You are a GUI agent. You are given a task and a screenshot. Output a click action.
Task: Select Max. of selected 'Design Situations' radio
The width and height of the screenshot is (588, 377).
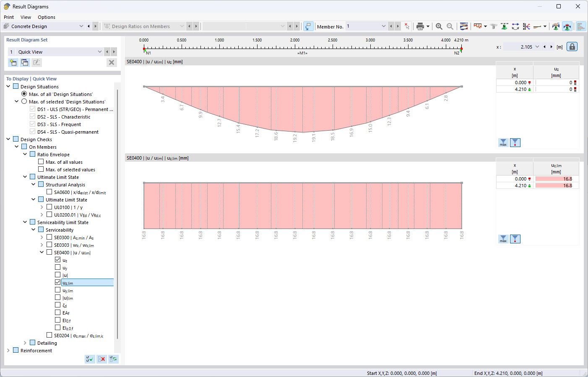[x=24, y=101]
